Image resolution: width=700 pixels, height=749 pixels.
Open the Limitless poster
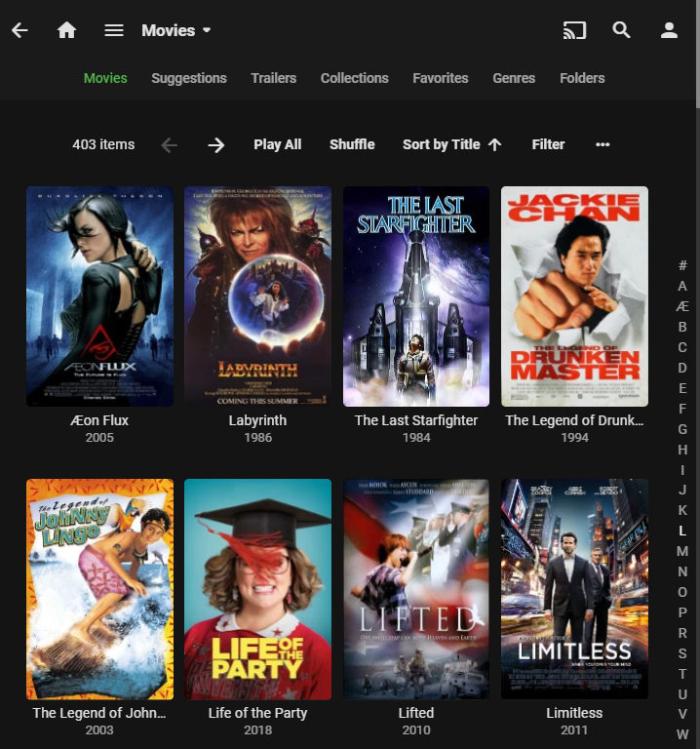[574, 589]
